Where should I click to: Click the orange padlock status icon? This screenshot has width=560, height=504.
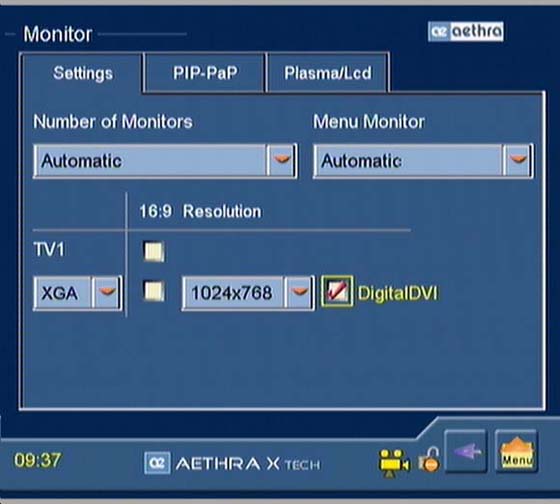coord(429,459)
